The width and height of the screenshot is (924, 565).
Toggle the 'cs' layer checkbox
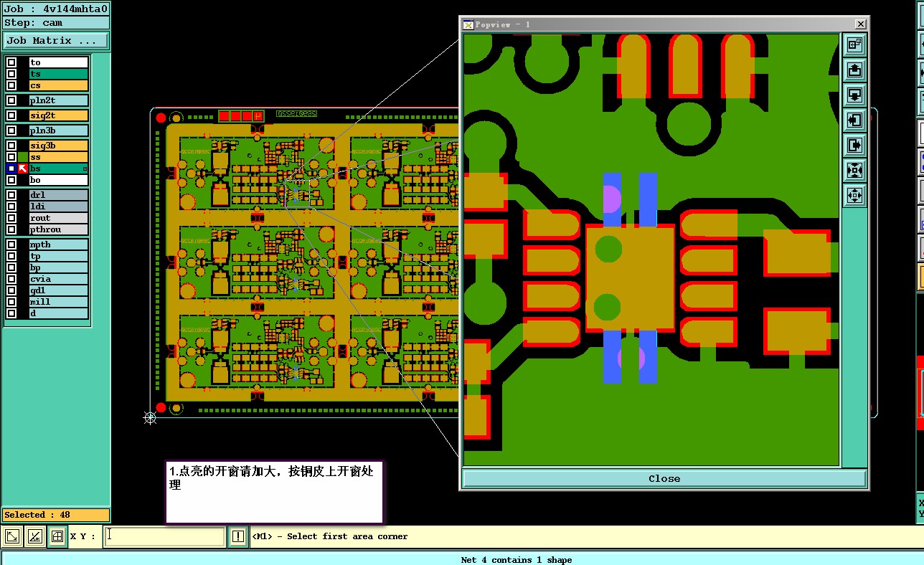tap(11, 85)
